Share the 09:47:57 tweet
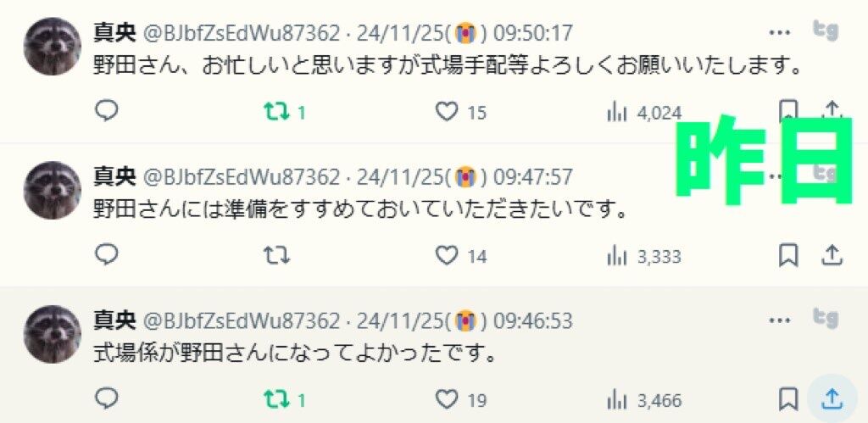 (x=831, y=256)
